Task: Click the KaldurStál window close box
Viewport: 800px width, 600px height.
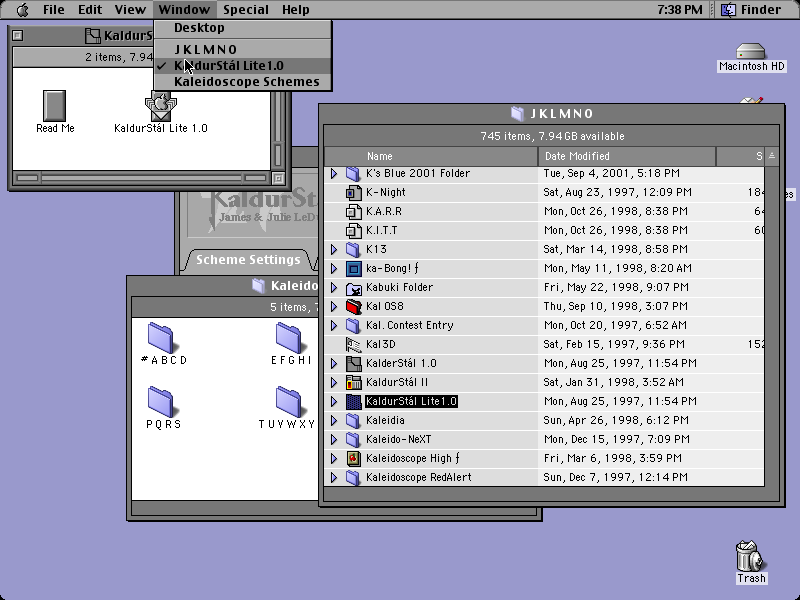Action: click(x=17, y=35)
